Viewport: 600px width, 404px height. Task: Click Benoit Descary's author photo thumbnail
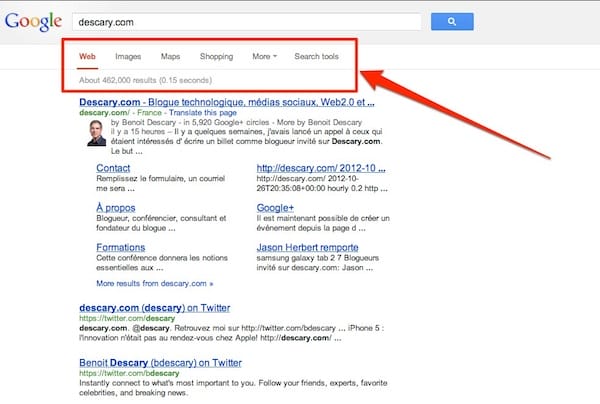coord(96,133)
